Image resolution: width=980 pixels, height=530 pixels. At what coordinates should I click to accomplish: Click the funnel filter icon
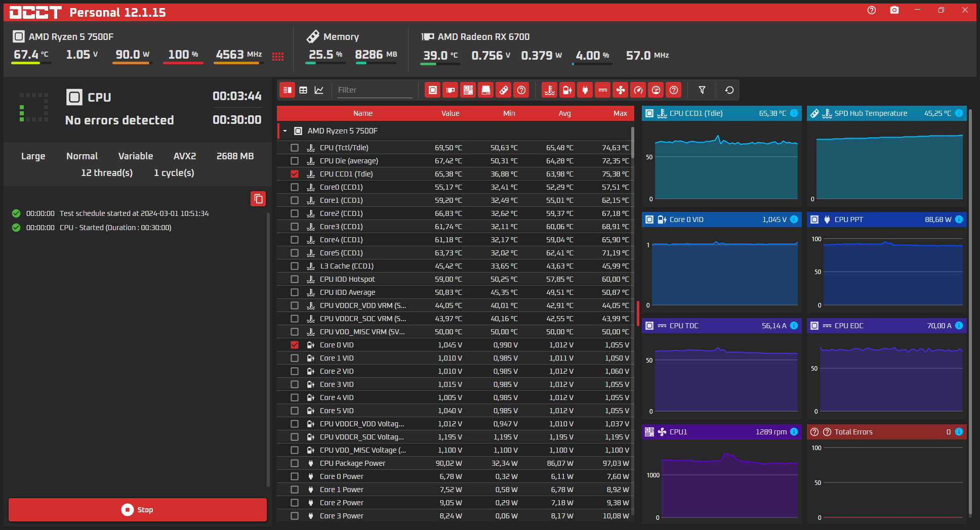702,90
